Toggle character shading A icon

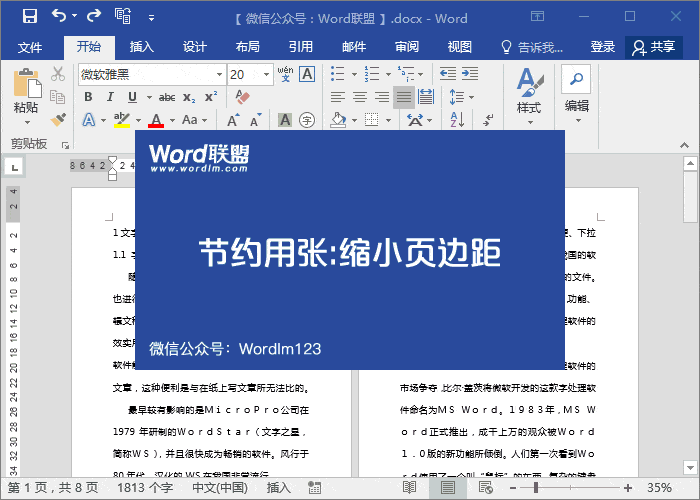click(285, 120)
